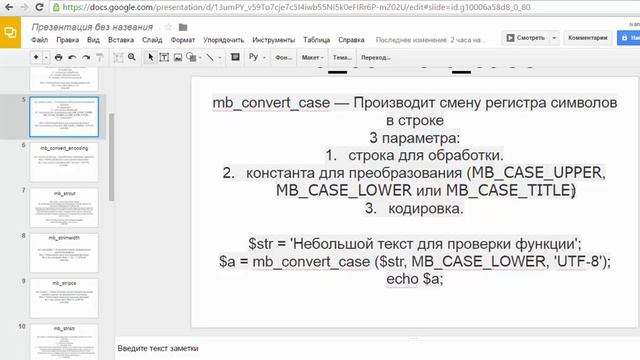Open the Формат menu

click(182, 40)
